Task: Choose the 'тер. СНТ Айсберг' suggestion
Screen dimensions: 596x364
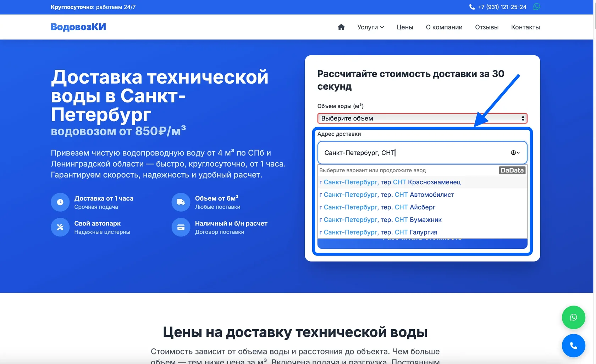Action: (x=377, y=207)
